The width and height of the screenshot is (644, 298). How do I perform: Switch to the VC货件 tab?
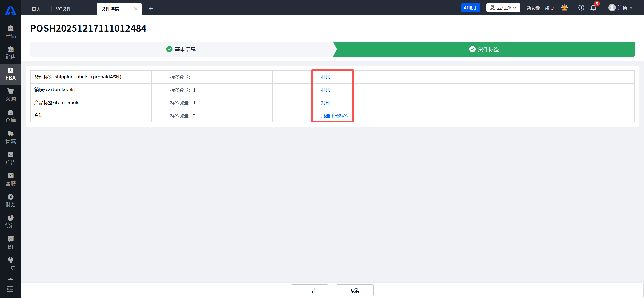(63, 9)
